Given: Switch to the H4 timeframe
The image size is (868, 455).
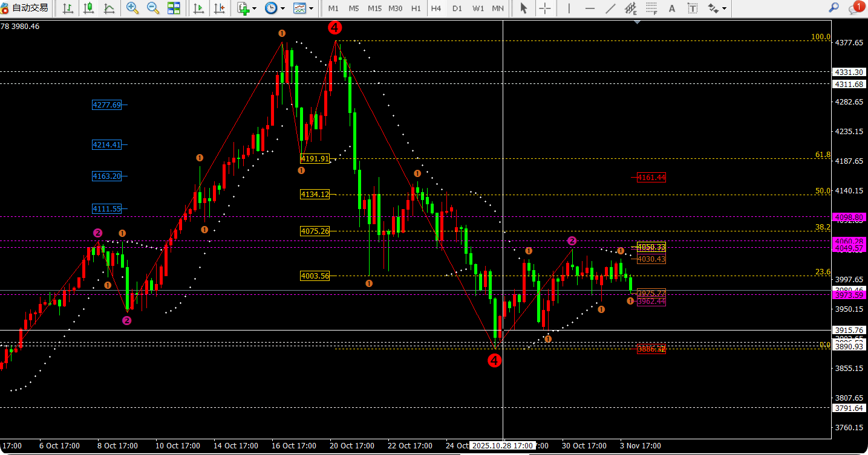Looking at the screenshot, I should [x=436, y=8].
